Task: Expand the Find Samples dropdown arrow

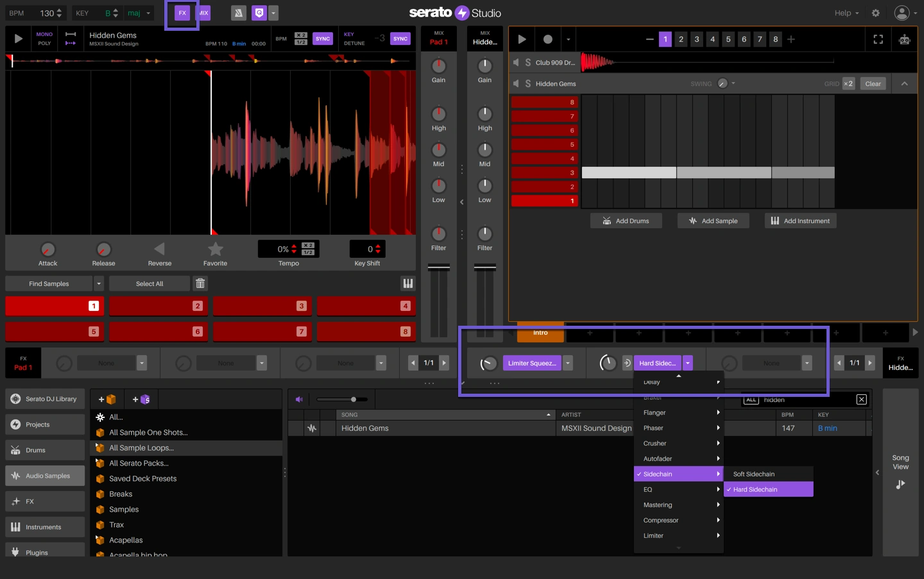Action: [x=99, y=283]
